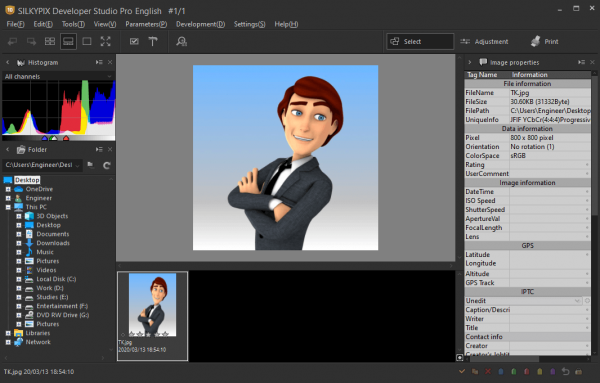Collapse the Folder panel left arrow
The height and width of the screenshot is (383, 600).
point(7,149)
